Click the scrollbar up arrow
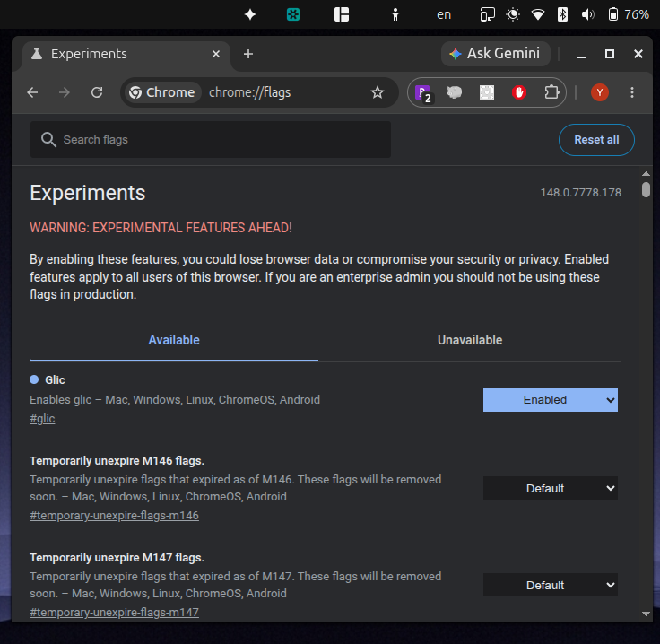 click(646, 174)
